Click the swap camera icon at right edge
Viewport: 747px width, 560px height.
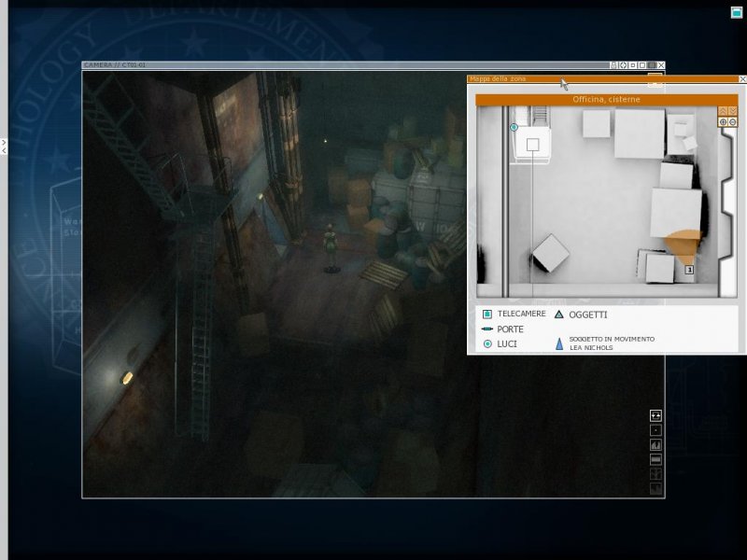[655, 415]
